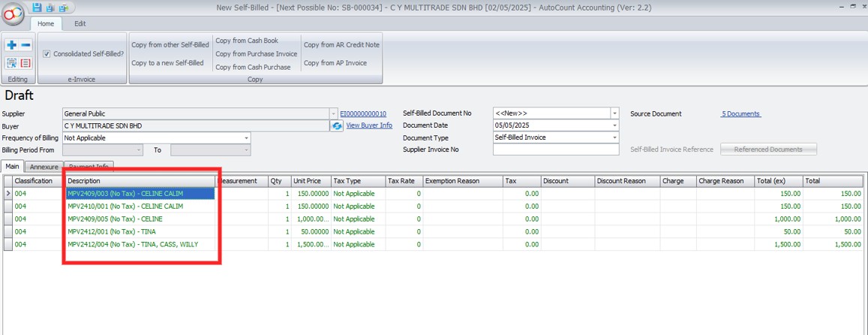Screen dimensions: 868x335
Task: Add a new row with the plus icon
Action: pyautogui.click(x=12, y=46)
